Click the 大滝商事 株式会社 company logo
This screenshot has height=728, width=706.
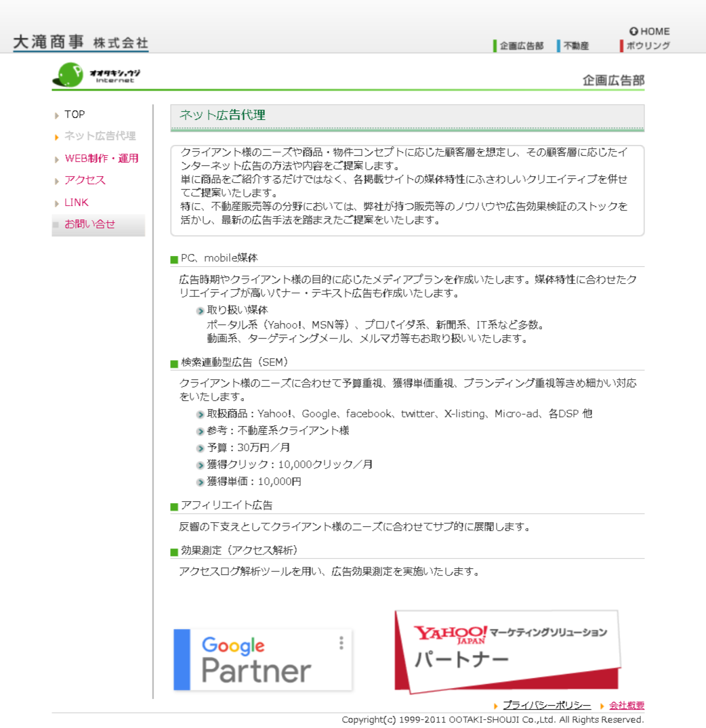[81, 43]
